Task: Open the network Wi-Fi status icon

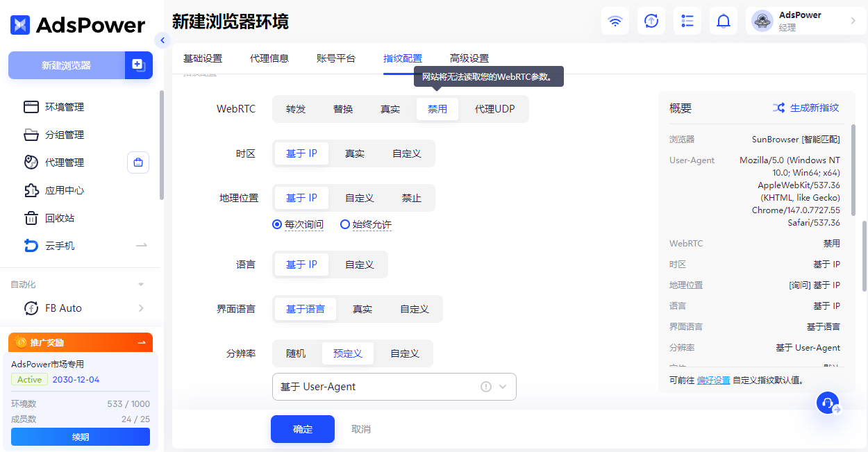Action: click(615, 21)
